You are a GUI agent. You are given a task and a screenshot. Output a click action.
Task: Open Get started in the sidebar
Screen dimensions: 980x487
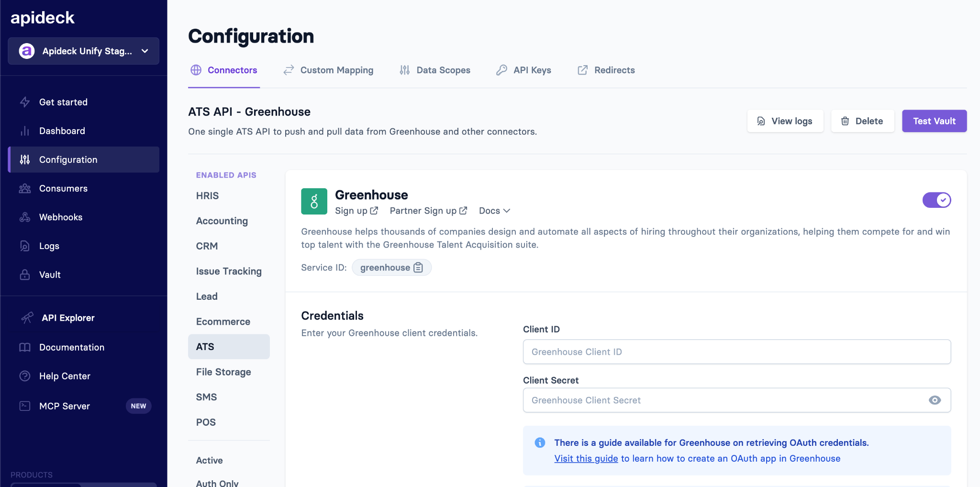84,102
